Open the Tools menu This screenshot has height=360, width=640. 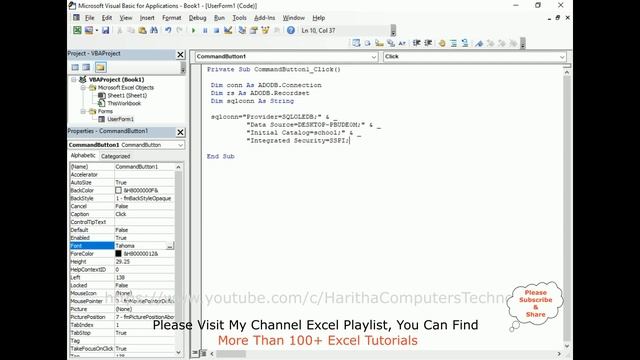(x=239, y=18)
